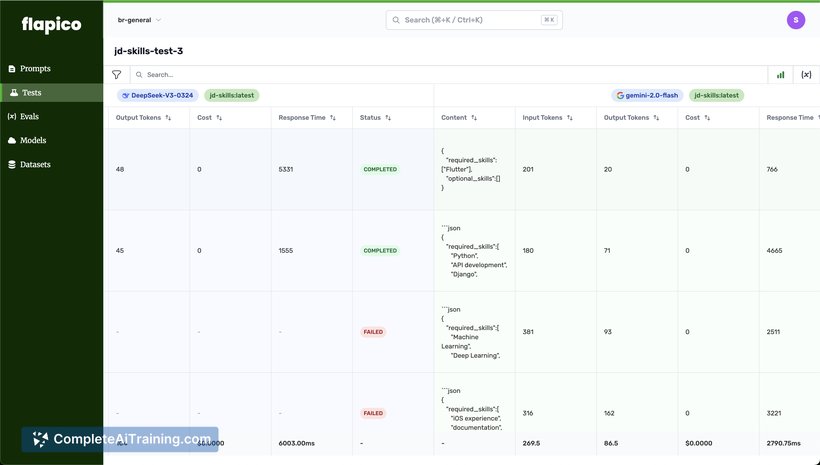Click the Python API development content cell
820x465 pixels.
[474, 251]
